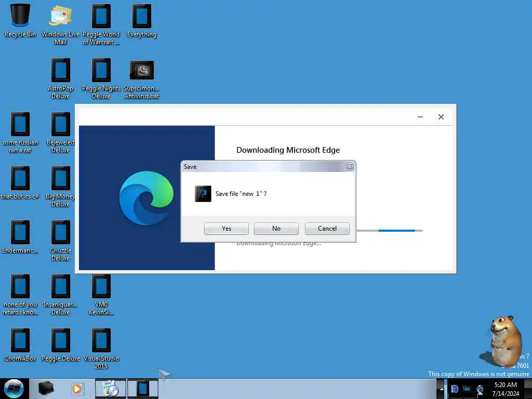Select the Chuzzle Deluxe desktop icon
This screenshot has width=532, height=399.
(x=61, y=241)
